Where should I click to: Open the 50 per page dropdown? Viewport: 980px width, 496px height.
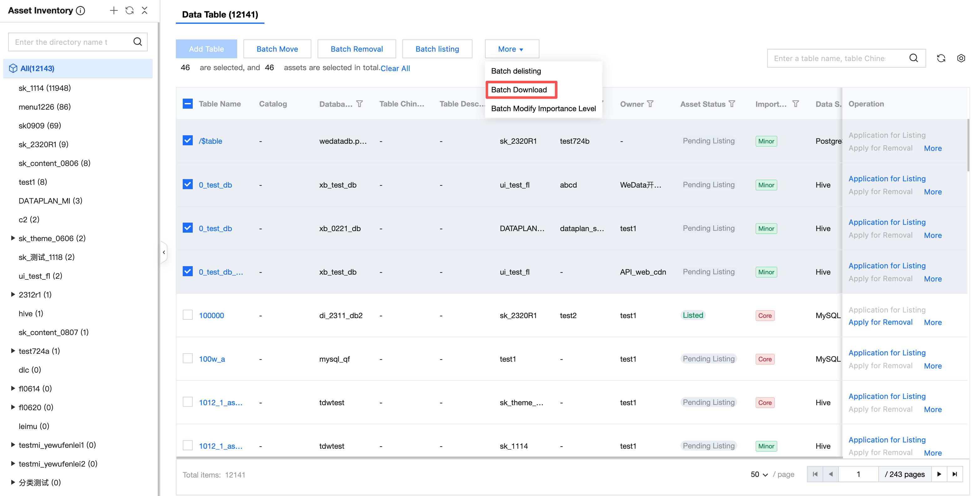pyautogui.click(x=759, y=474)
